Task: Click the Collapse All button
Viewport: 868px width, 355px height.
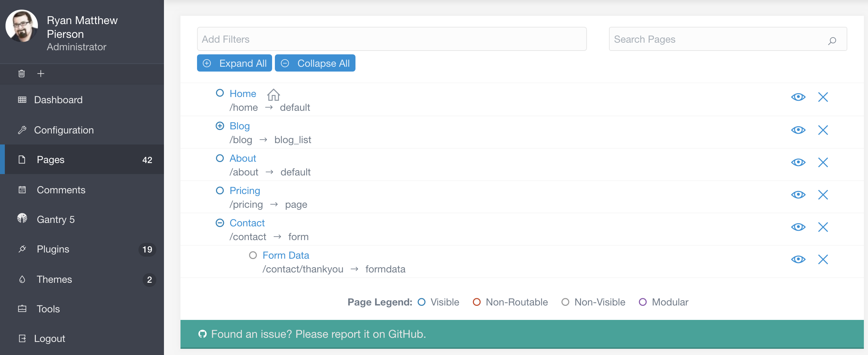Action: pos(315,63)
